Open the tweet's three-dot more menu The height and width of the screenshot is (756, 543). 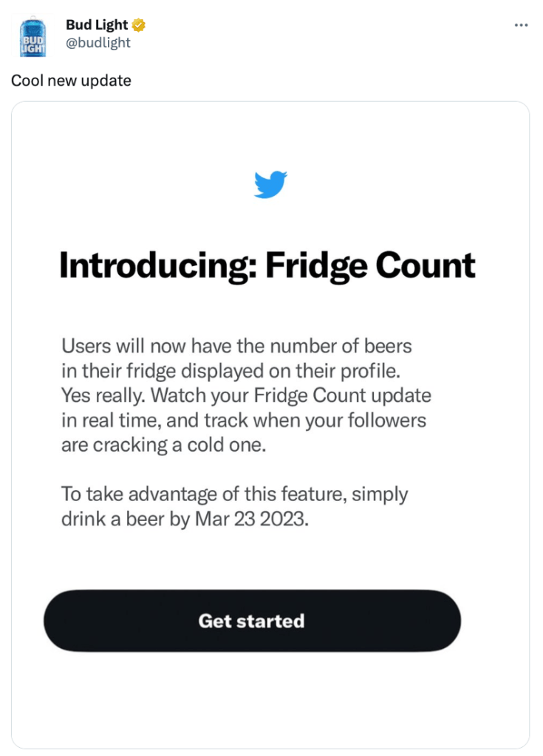[521, 25]
